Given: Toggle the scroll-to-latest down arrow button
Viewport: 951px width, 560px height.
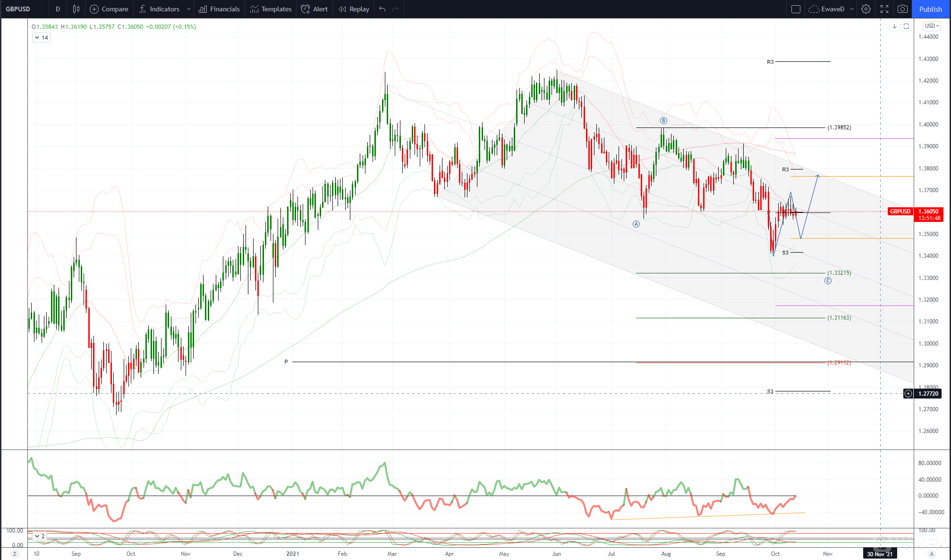Looking at the screenshot, I should 894,26.
